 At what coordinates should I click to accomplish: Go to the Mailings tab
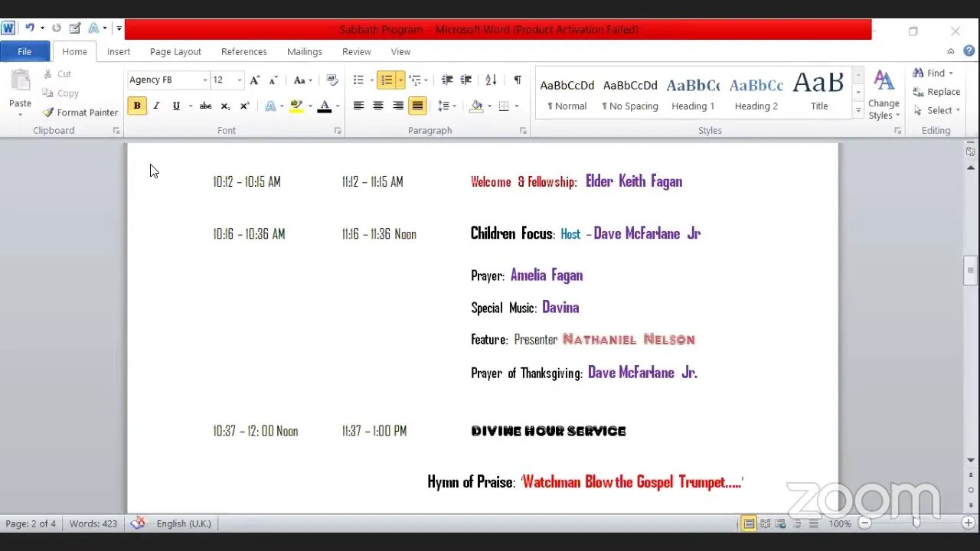point(305,51)
